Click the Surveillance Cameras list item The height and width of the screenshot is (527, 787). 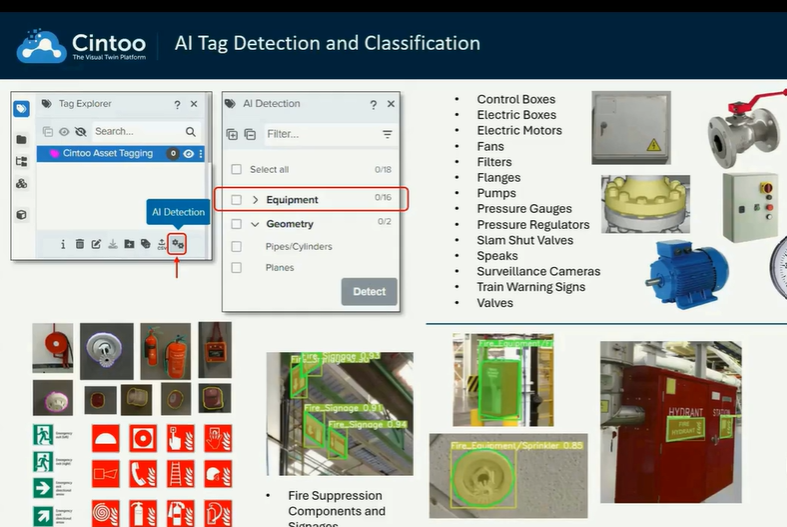[538, 272]
